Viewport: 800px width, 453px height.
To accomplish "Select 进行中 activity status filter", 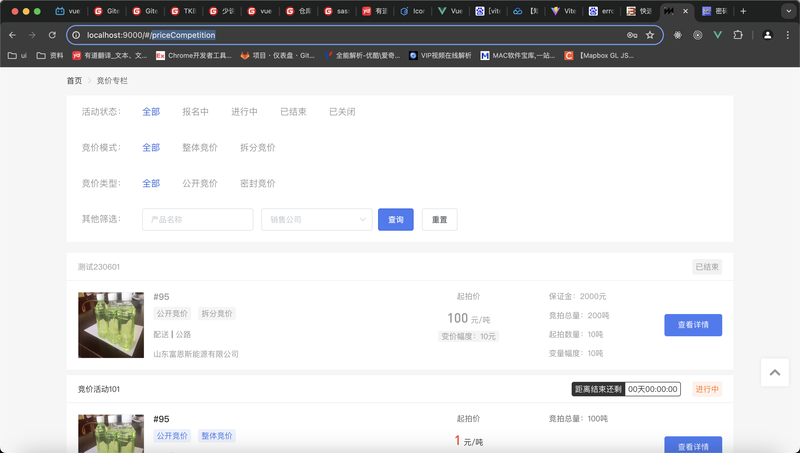I will pyautogui.click(x=244, y=112).
